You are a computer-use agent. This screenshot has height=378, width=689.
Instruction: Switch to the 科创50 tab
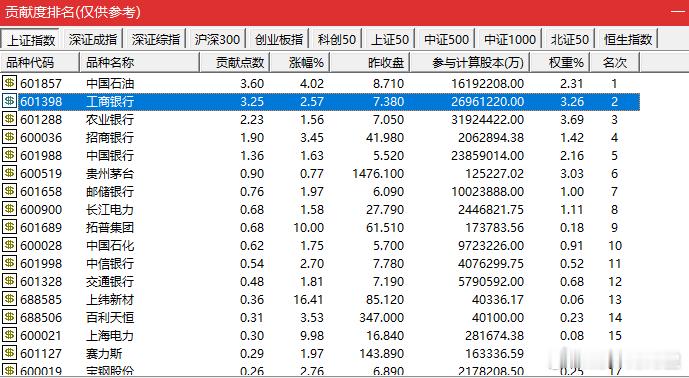337,40
